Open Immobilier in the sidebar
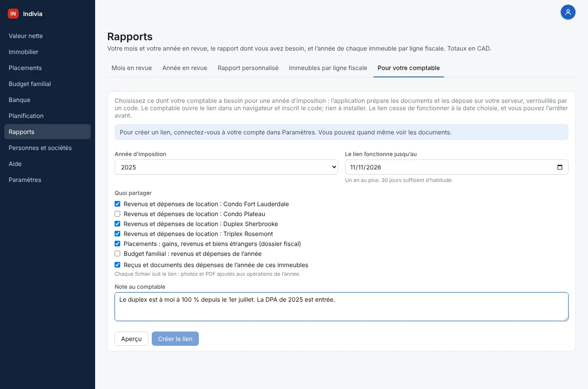Viewport: 588px width, 389px height. pyautogui.click(x=48, y=52)
